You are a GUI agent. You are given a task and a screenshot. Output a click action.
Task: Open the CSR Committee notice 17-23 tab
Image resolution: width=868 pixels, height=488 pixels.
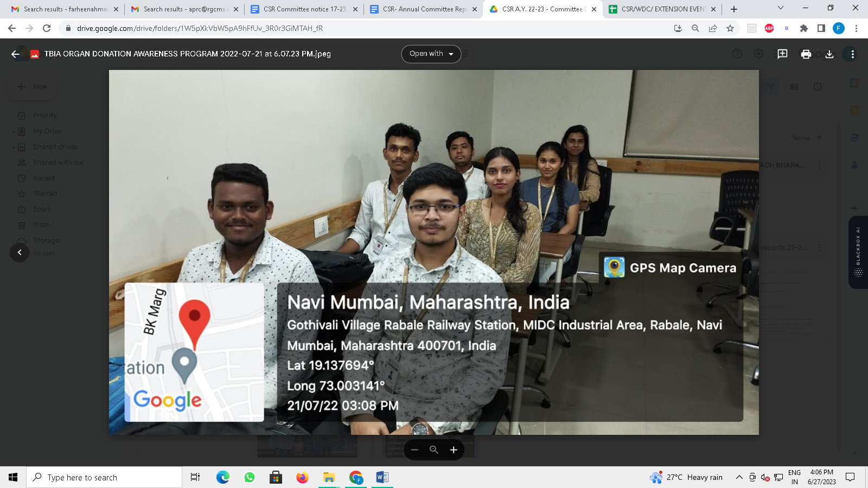pyautogui.click(x=304, y=9)
